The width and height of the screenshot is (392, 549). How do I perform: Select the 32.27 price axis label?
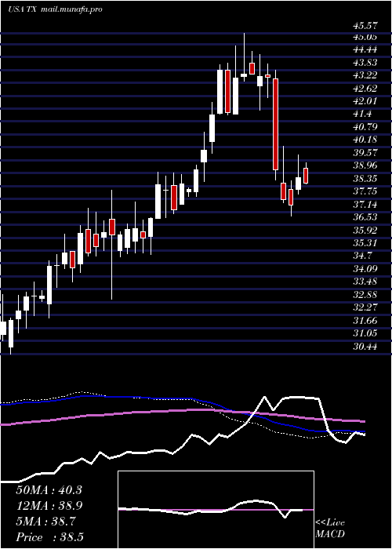pyautogui.click(x=365, y=307)
